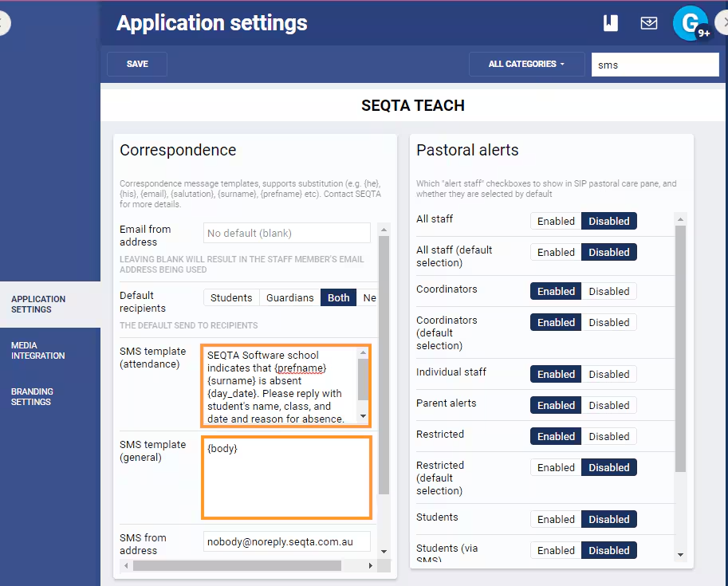This screenshot has height=586, width=728.
Task: Click the Correspondence panel title
Action: point(178,150)
